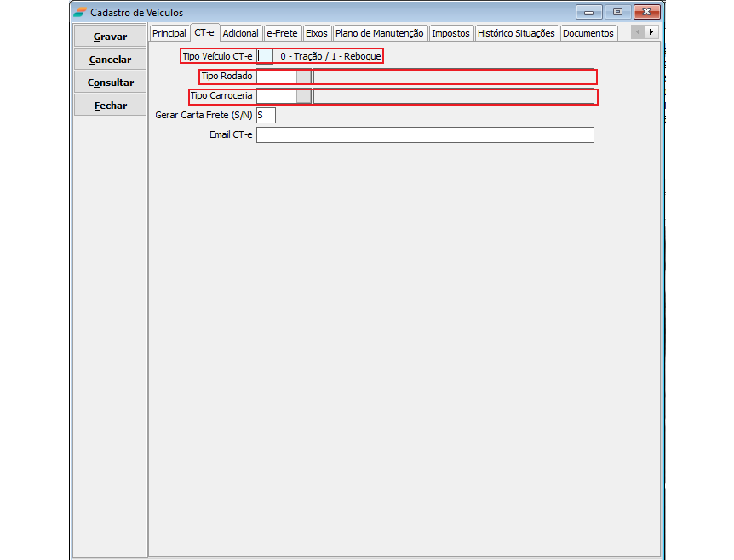Open the Tipo Carroceria lookup button
This screenshot has width=734, height=560.
(x=303, y=96)
